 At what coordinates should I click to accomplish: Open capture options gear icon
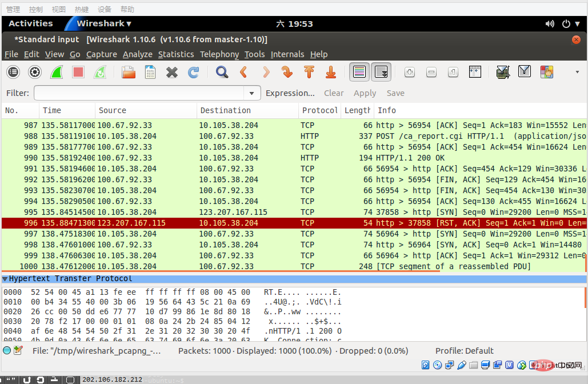point(35,71)
